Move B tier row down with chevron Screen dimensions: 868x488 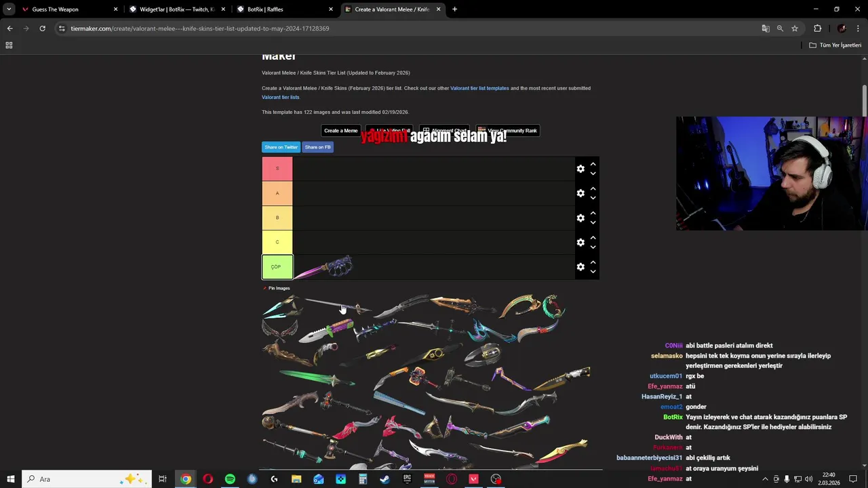click(593, 222)
